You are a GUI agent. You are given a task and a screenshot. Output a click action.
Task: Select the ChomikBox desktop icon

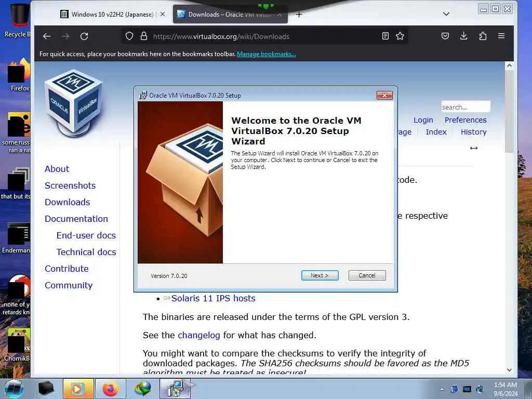[x=17, y=345]
